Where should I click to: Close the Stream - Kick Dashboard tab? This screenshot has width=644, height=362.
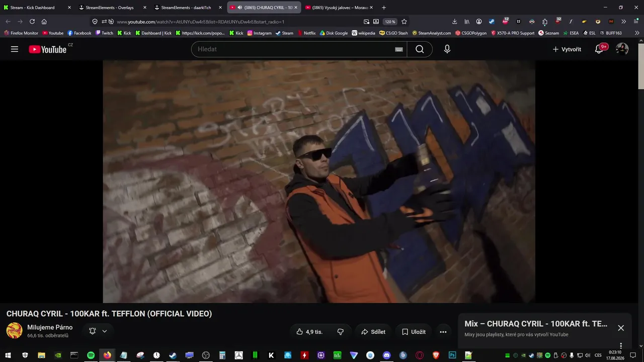pos(69,8)
